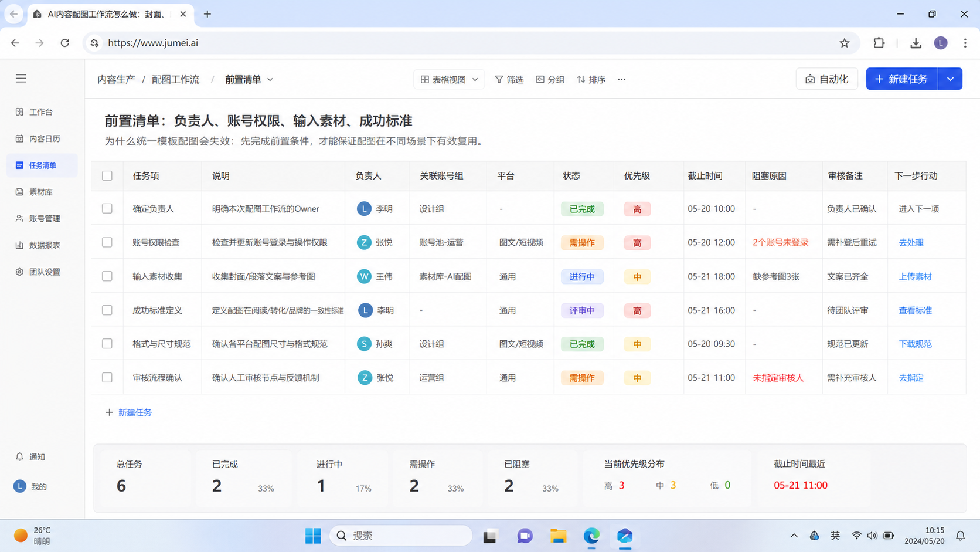Click the 截止时间 column header

click(x=705, y=176)
